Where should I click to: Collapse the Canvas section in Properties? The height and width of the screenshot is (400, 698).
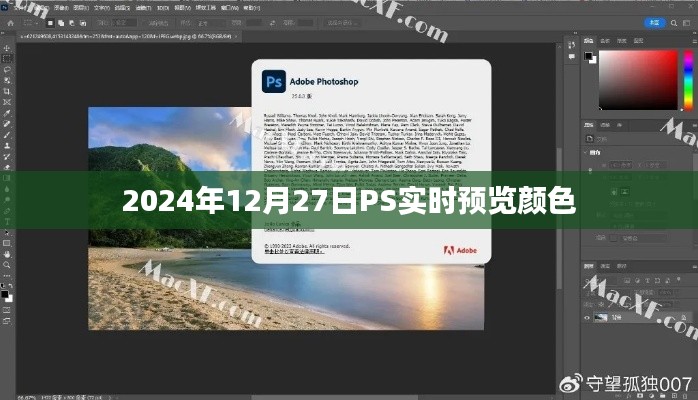[585, 152]
